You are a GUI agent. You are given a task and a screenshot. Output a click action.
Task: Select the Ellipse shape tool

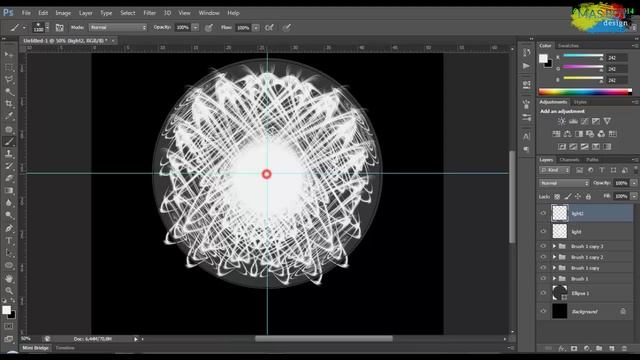coord(9,266)
